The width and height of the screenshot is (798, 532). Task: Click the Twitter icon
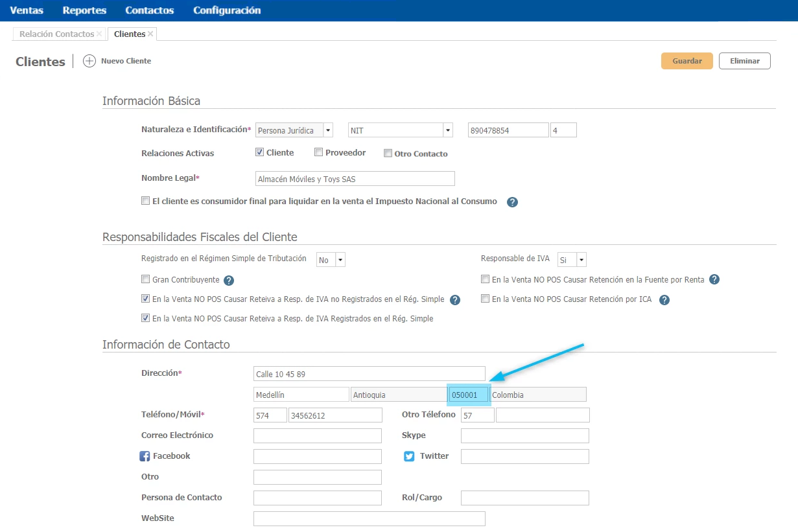(409, 456)
